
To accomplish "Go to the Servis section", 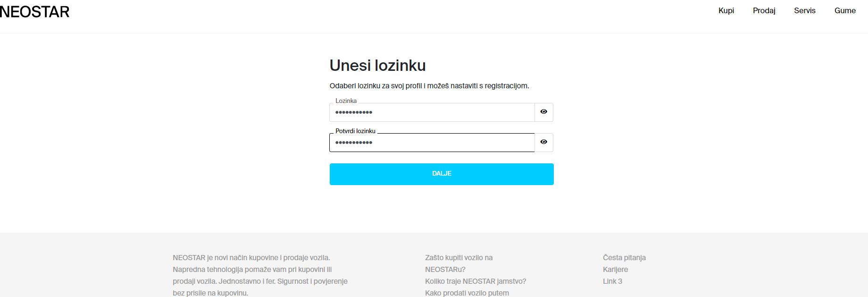I will click(804, 10).
